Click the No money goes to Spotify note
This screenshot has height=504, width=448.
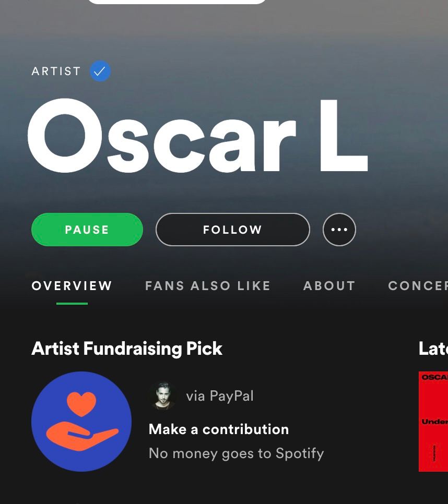point(236,453)
